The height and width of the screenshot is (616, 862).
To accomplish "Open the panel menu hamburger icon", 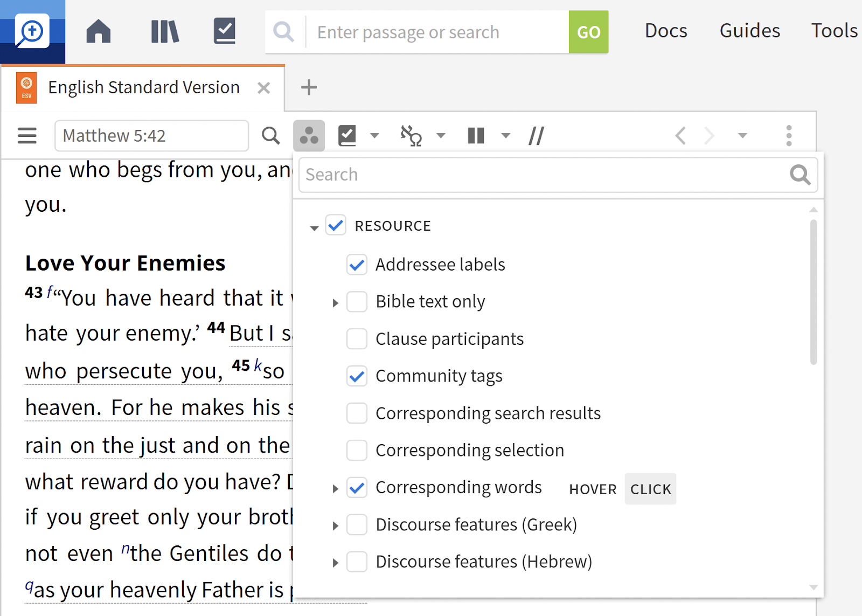I will coord(27,136).
